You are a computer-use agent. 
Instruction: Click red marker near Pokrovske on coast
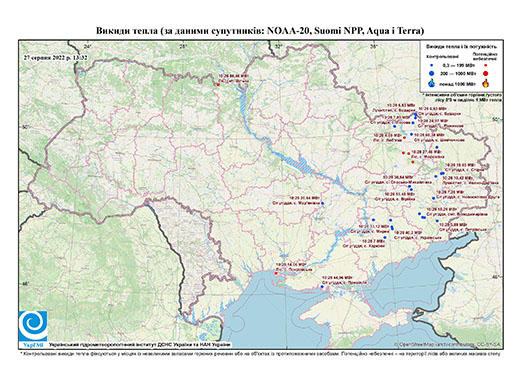276,273
